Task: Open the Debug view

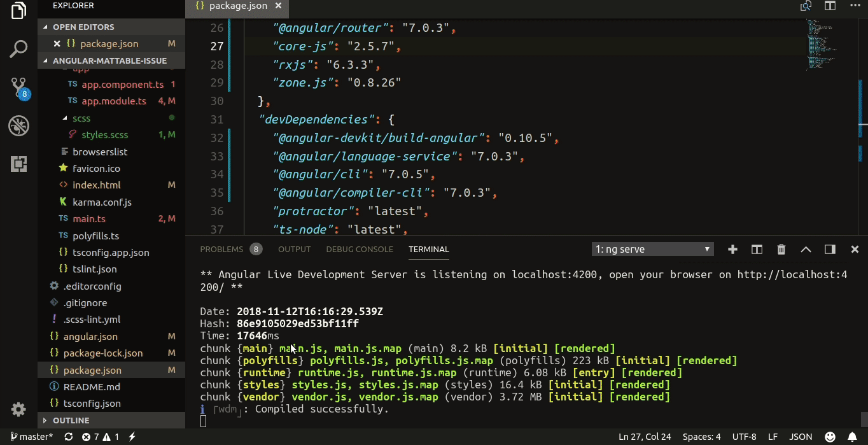Action: coord(18,125)
